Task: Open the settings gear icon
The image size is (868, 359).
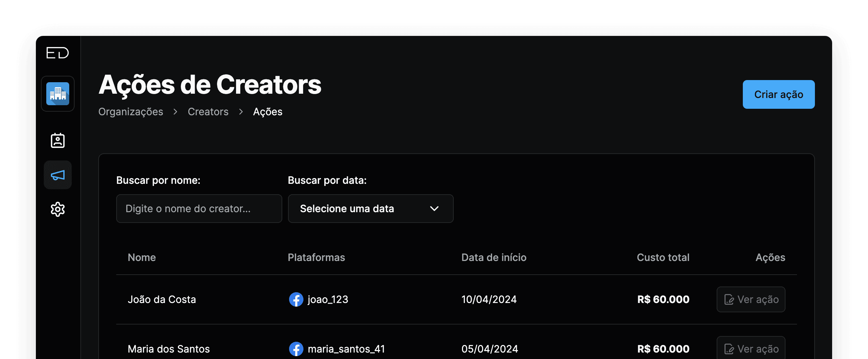Action: click(x=57, y=209)
